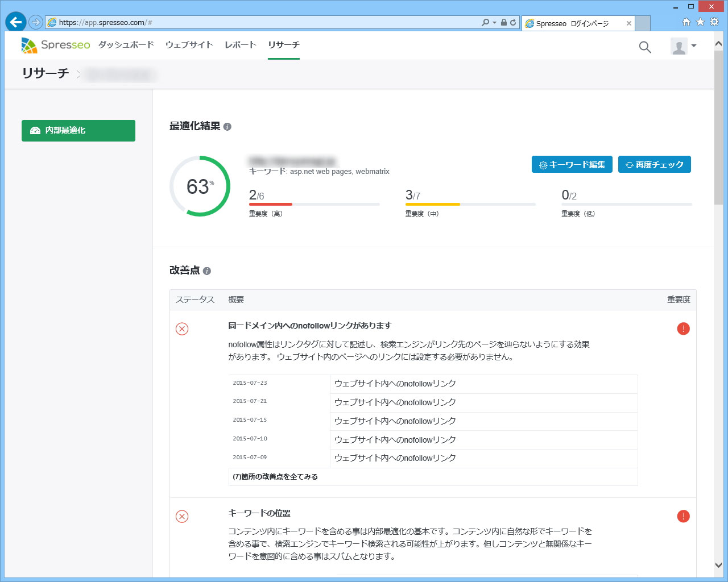Click the info icon beside 最適化結果

tap(228, 127)
